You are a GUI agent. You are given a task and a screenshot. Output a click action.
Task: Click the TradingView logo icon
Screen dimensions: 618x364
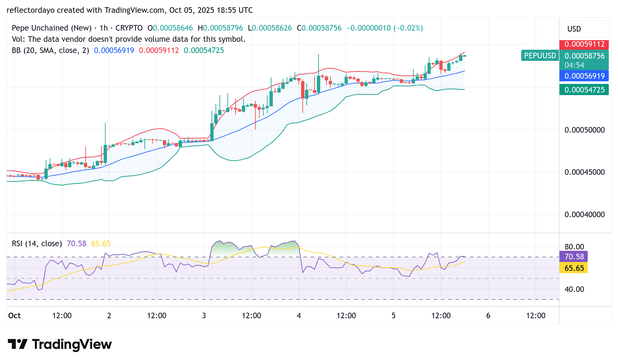[17, 344]
